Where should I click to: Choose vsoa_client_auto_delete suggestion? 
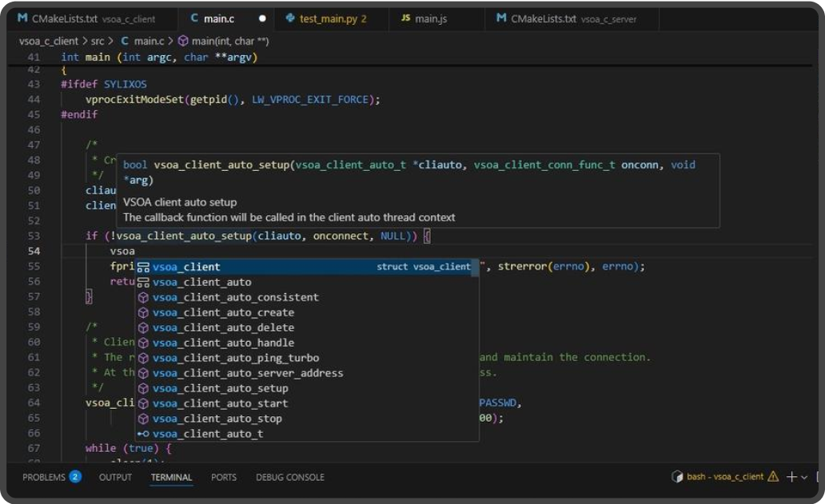(307, 328)
